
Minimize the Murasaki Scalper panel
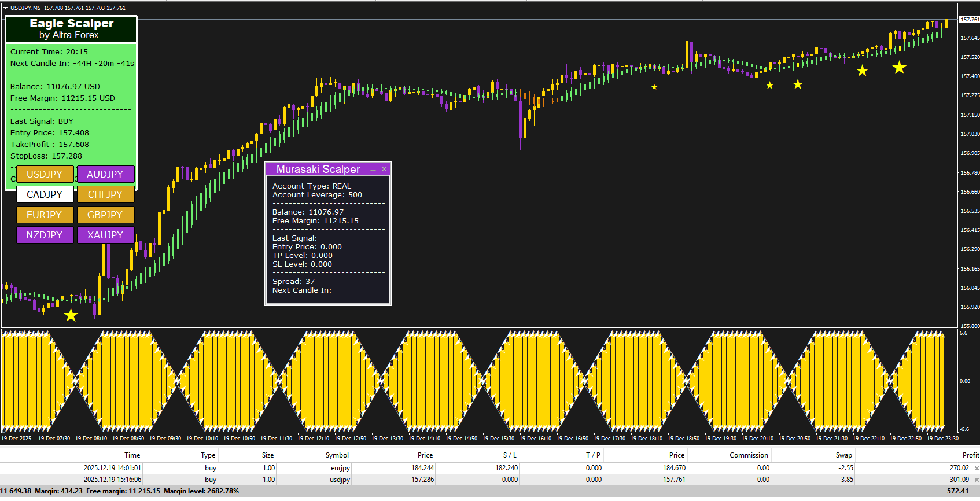click(x=373, y=170)
